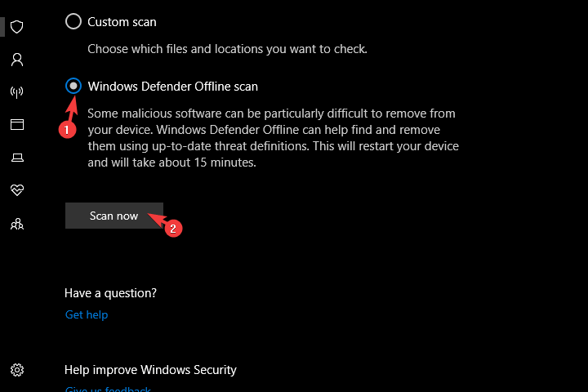Open Virus & threat protection shield icon
Image resolution: width=588 pixels, height=392 pixels.
17,27
